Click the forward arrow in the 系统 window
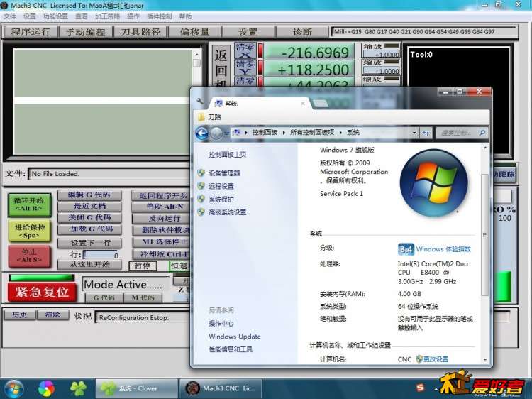 216,133
